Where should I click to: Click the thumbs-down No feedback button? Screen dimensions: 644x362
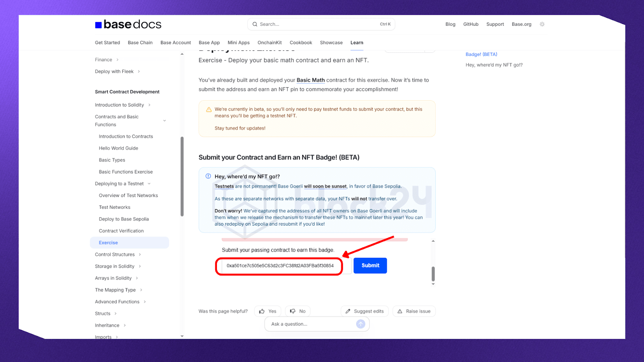click(298, 311)
